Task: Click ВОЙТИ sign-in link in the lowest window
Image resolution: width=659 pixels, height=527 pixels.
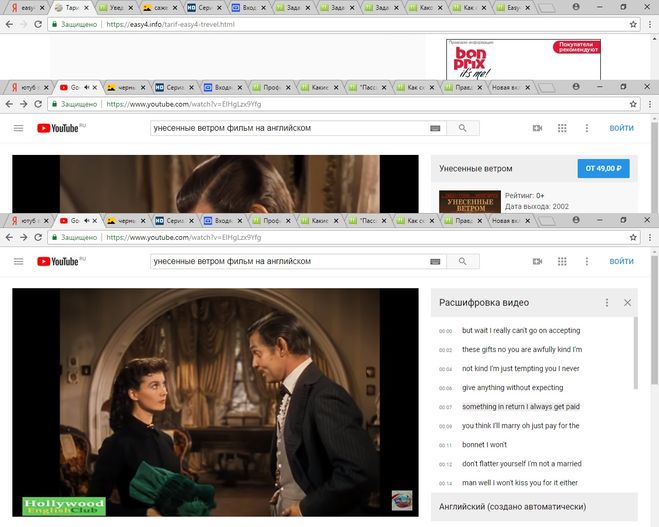Action: [621, 261]
